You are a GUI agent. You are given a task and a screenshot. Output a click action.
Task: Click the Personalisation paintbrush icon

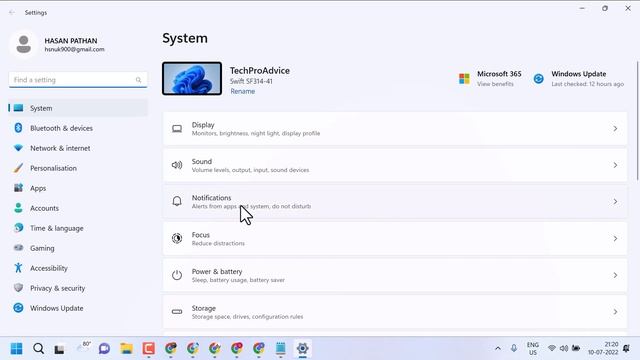[18, 168]
